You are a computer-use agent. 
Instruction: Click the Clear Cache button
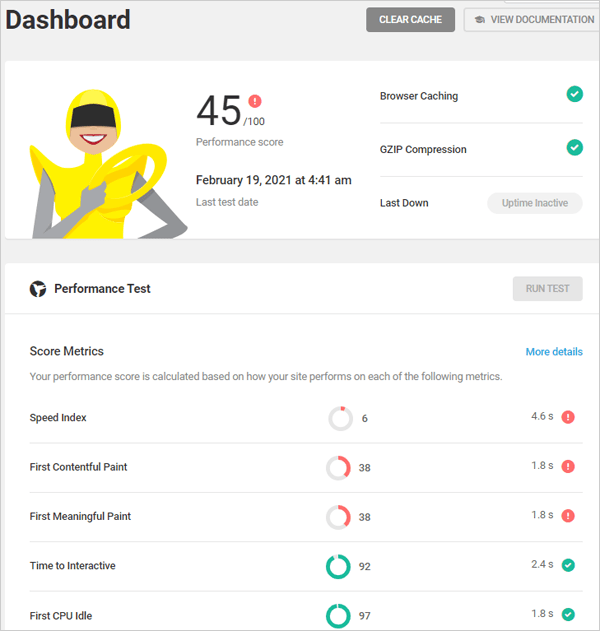410,19
